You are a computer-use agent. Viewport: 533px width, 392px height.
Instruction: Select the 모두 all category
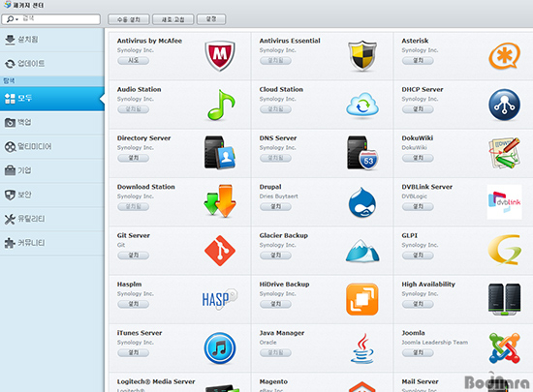pyautogui.click(x=52, y=99)
